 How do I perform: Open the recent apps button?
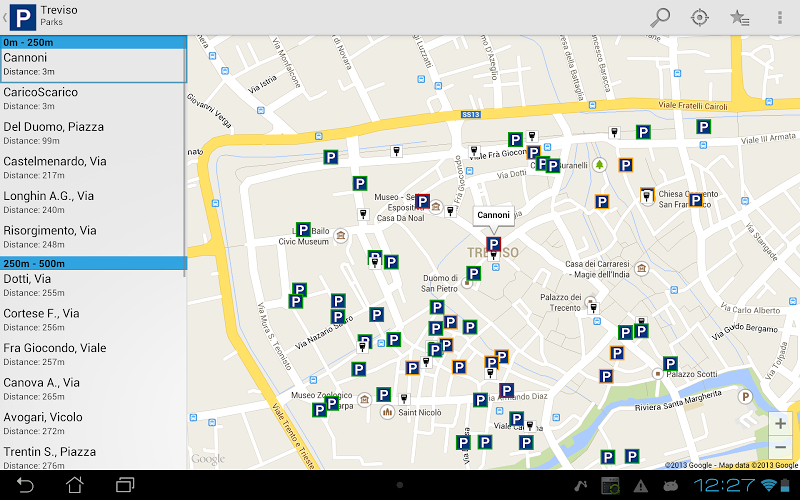(x=125, y=485)
